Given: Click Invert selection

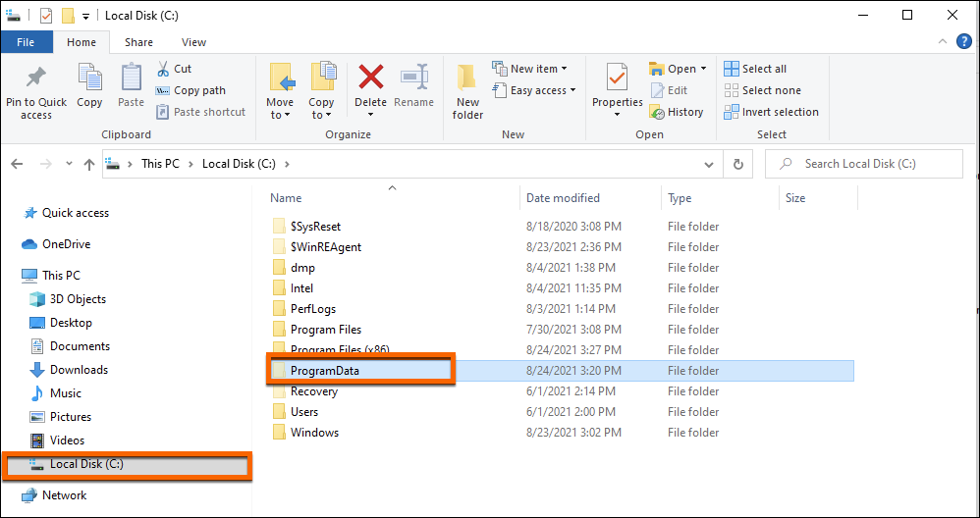Looking at the screenshot, I should pyautogui.click(x=771, y=112).
